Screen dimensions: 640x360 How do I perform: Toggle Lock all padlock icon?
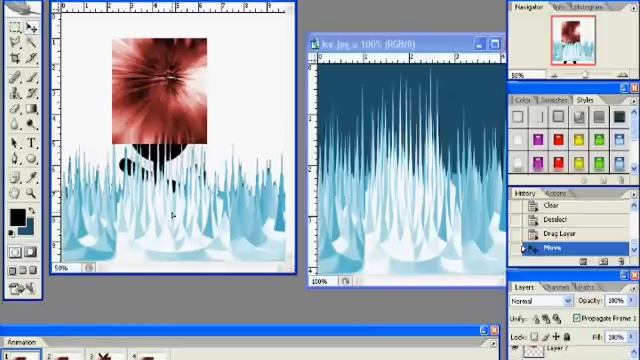coord(567,337)
